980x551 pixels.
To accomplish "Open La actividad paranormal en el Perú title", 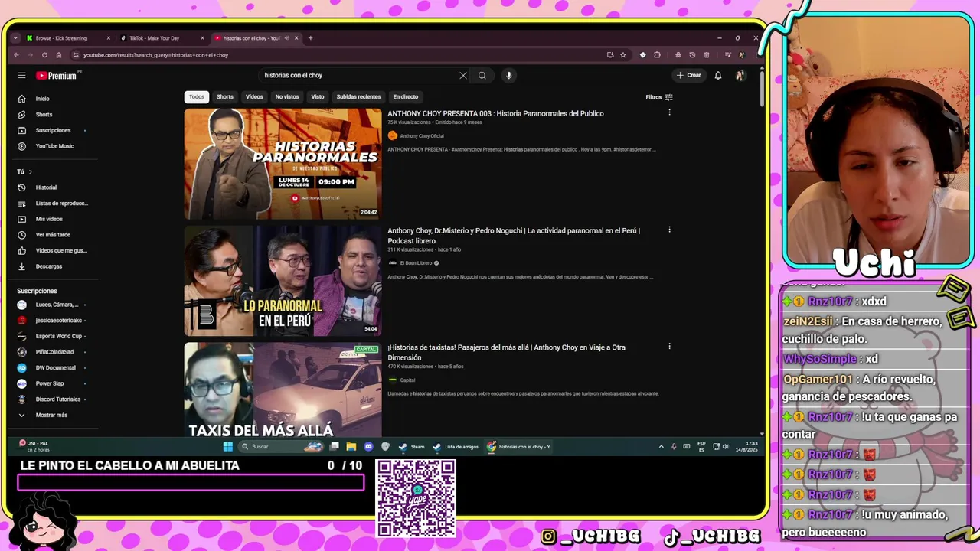I will [514, 235].
